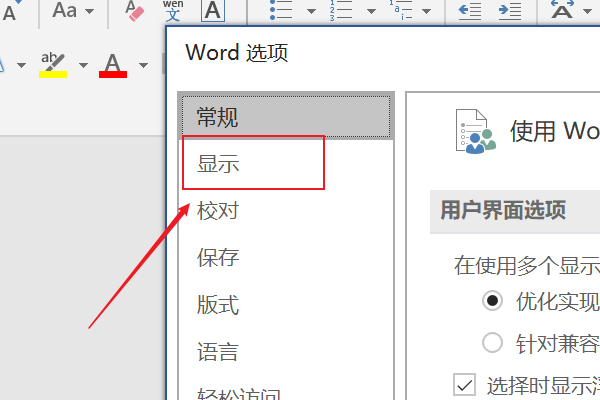Decrease the paragraph indent
The height and width of the screenshot is (400, 600).
(470, 11)
